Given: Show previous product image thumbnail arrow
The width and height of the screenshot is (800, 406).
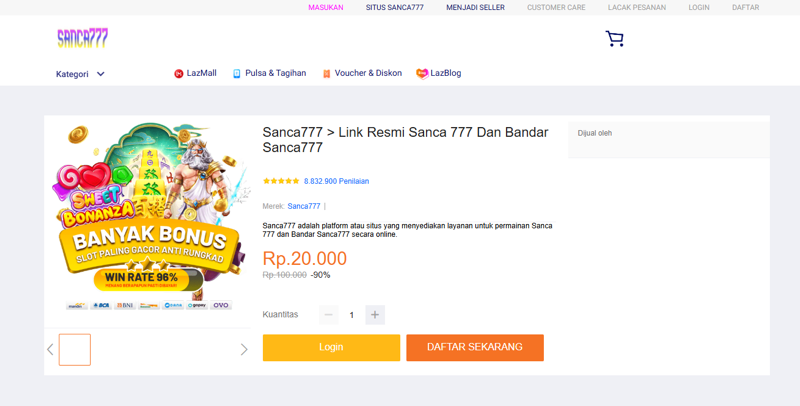Looking at the screenshot, I should (50, 350).
